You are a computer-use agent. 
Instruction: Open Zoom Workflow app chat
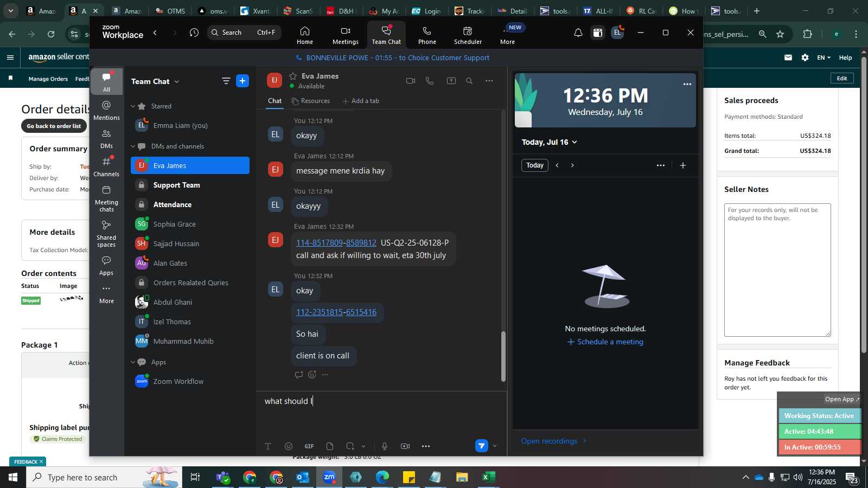190,381
